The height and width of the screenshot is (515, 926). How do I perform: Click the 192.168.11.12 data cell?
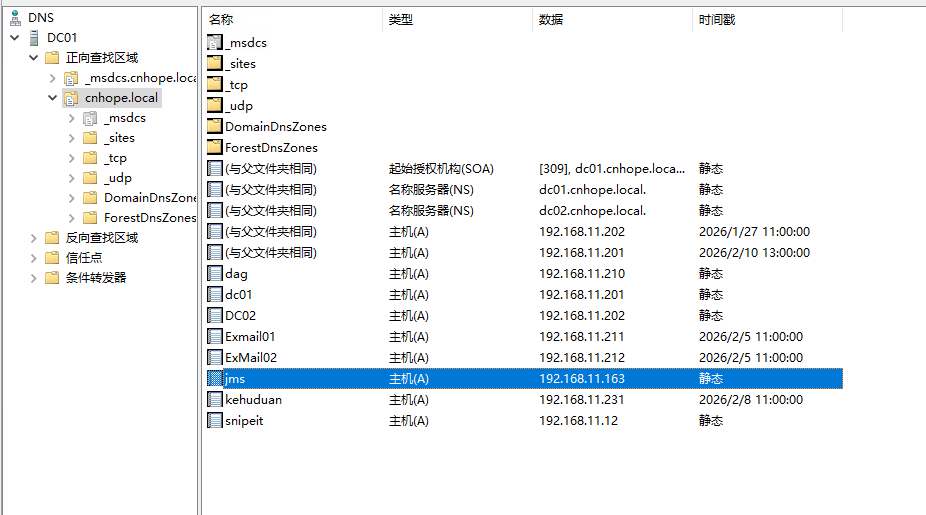(578, 421)
